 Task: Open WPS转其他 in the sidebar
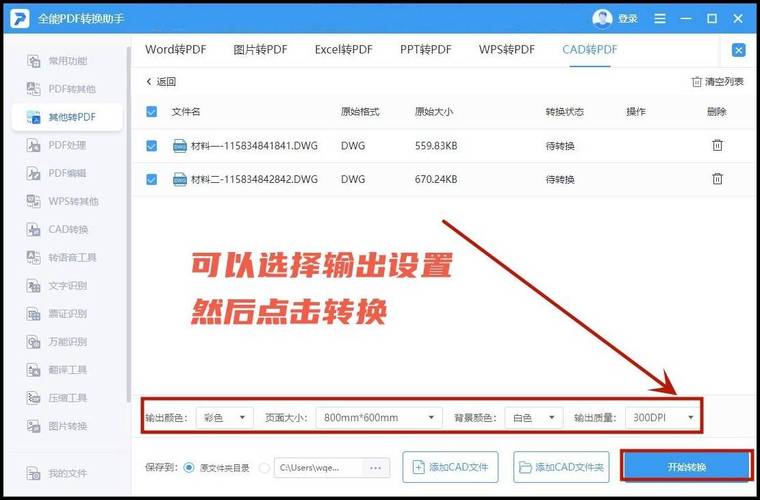tap(62, 201)
